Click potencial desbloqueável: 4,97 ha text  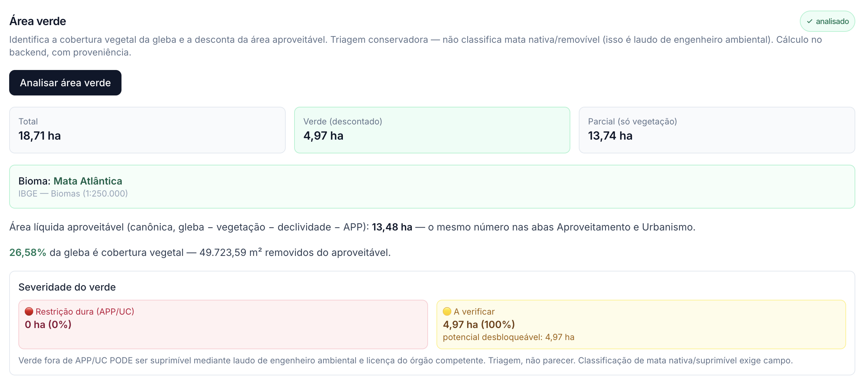pyautogui.click(x=509, y=337)
